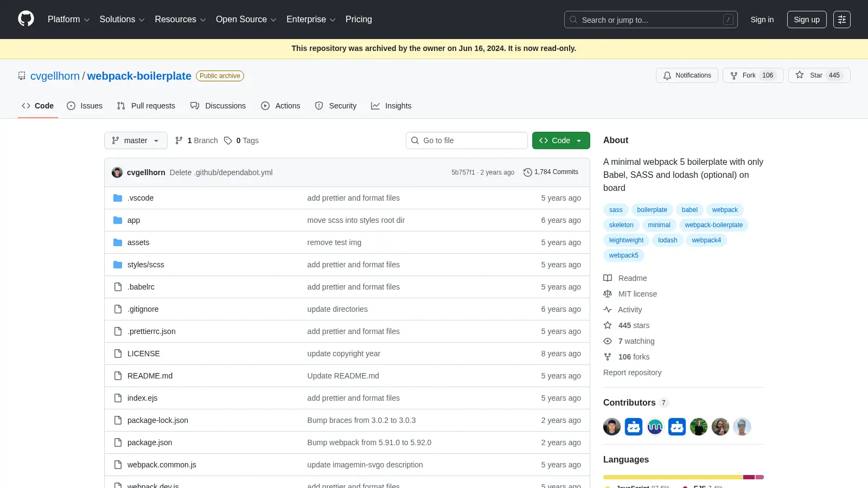Click the scale icon beside MIT license
The height and width of the screenshot is (488, 868).
[x=608, y=294]
